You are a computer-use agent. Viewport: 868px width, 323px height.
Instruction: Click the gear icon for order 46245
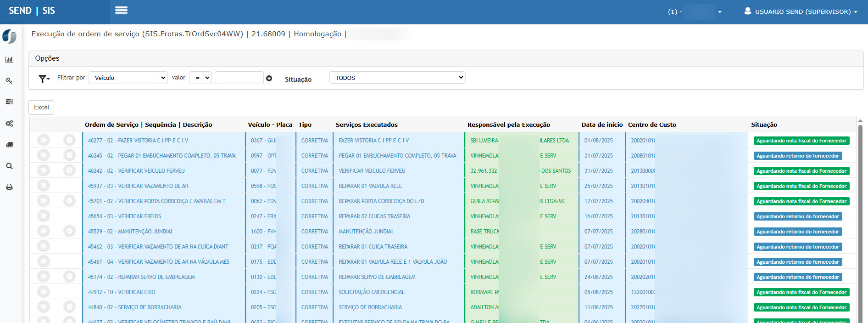coord(69,155)
